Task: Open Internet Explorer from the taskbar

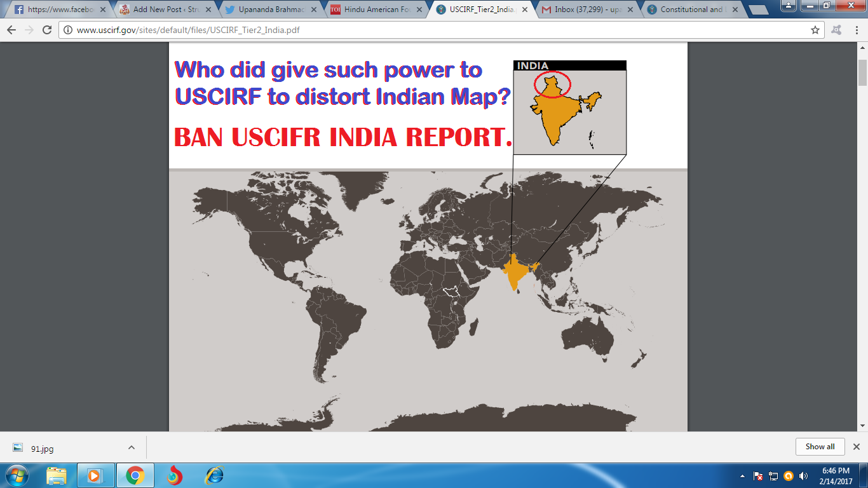Action: pos(214,475)
